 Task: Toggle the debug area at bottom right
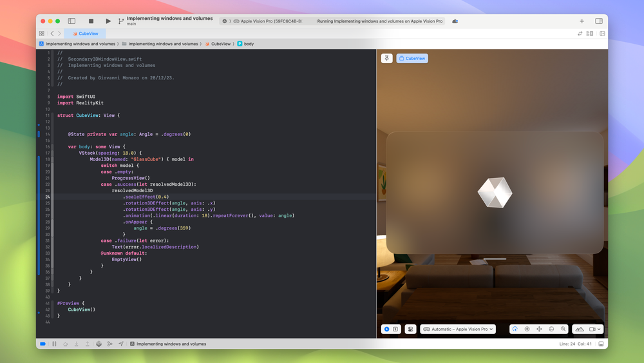(x=601, y=344)
